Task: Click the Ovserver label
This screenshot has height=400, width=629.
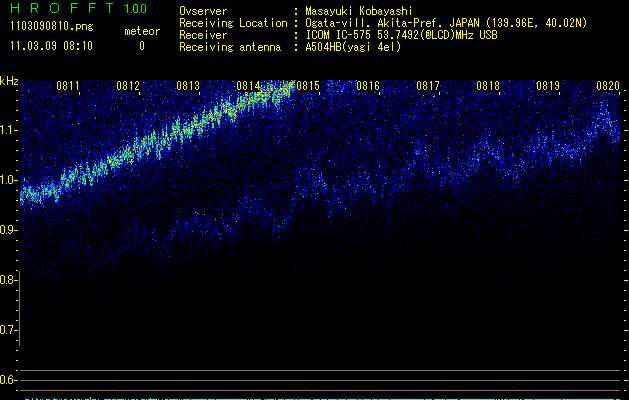Action: [203, 11]
